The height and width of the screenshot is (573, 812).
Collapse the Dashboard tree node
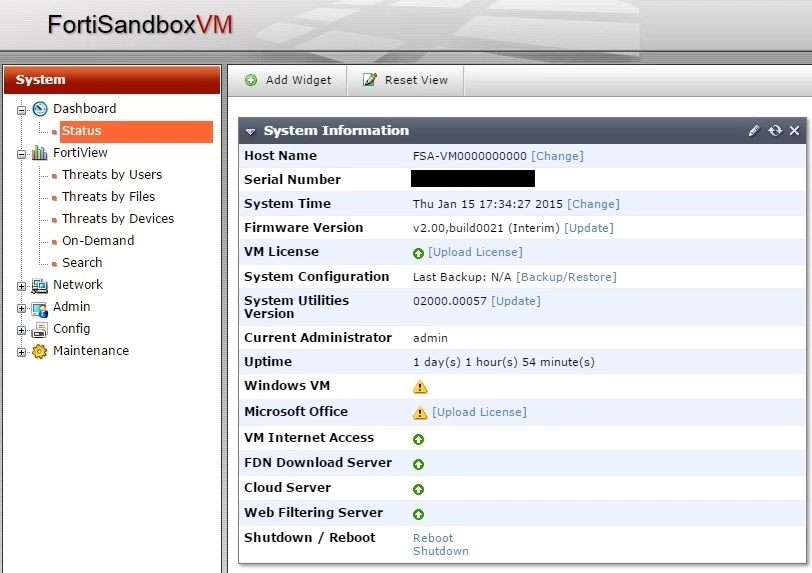point(21,110)
